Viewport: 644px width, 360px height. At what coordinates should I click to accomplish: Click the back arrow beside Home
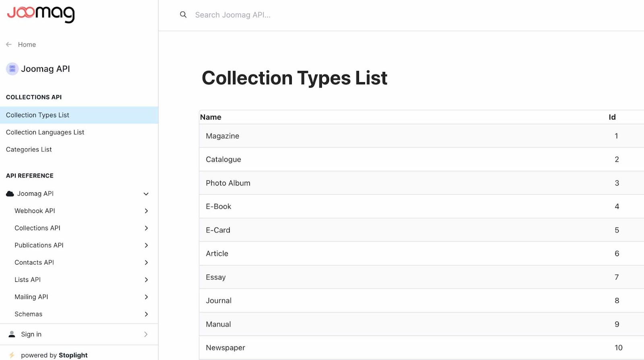point(9,44)
